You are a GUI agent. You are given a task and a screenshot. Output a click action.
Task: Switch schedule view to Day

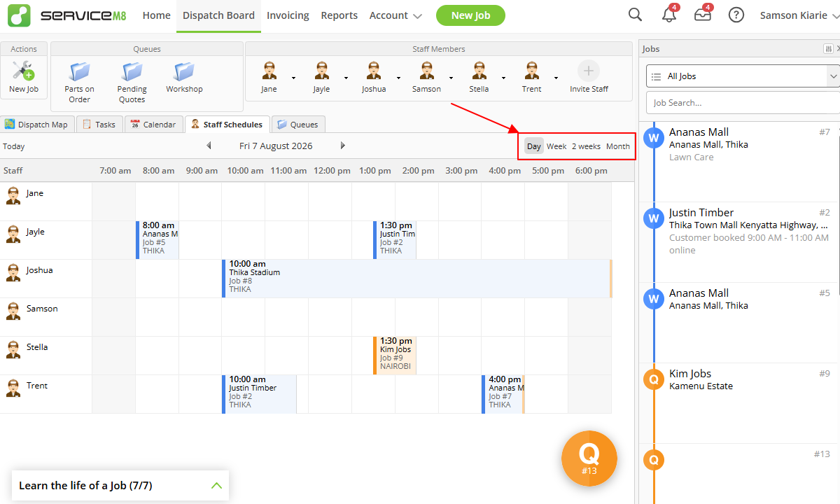click(534, 146)
